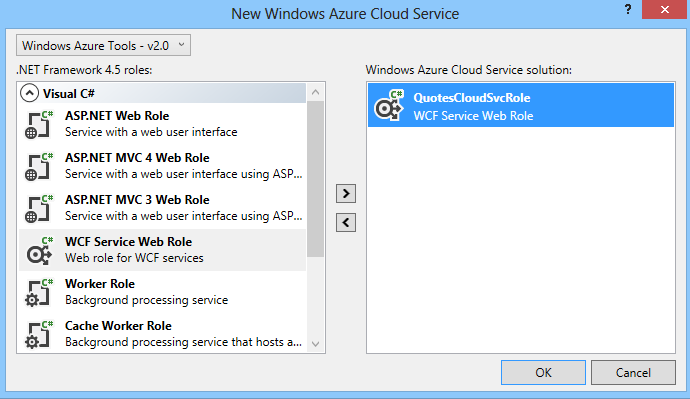Open the Windows Azure Tools version dropdown

click(x=103, y=45)
